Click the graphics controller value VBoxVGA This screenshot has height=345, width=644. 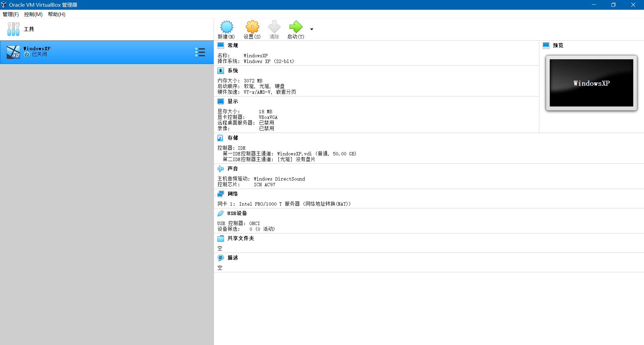pos(268,117)
